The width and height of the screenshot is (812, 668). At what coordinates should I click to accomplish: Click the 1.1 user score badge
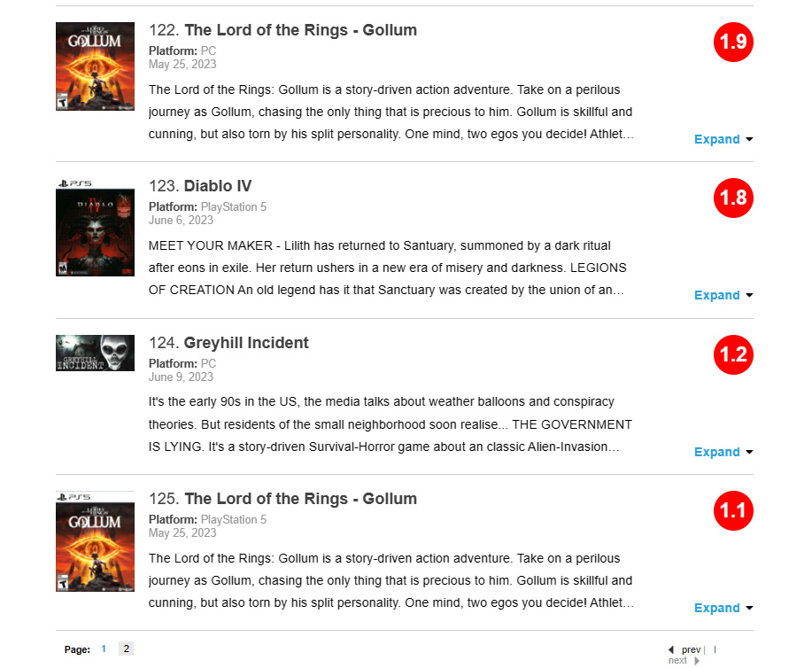(x=733, y=510)
